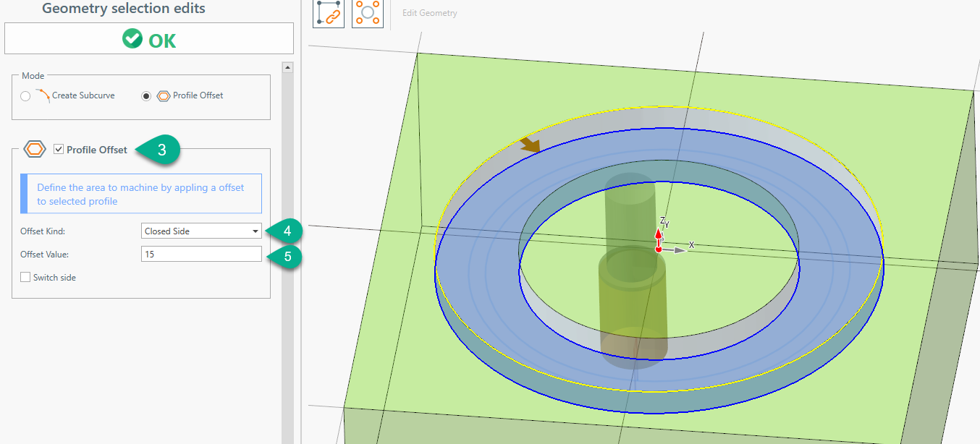Select the Profile Offset mode radio button
Viewport: 980px width, 444px height.
147,96
